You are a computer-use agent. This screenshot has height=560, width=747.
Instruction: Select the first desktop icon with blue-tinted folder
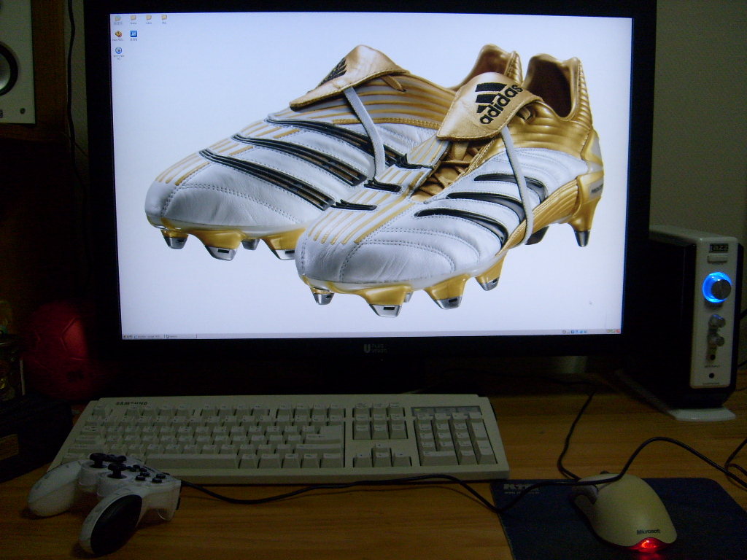click(x=118, y=18)
